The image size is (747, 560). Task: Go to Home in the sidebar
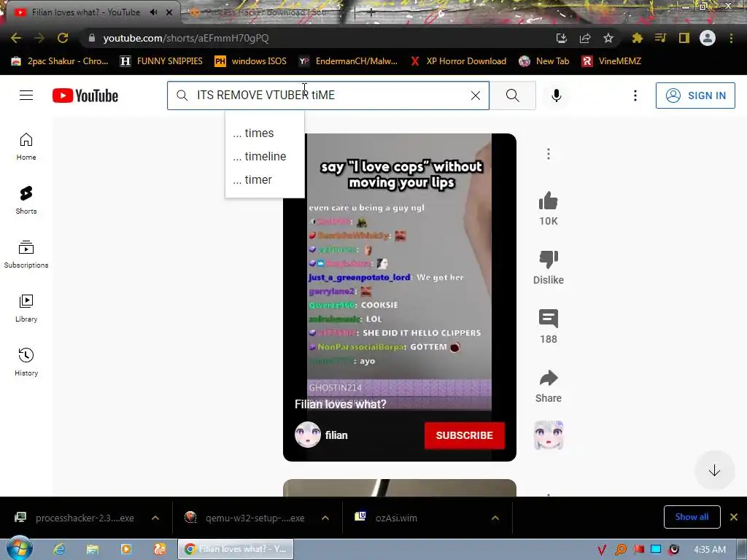click(x=26, y=147)
